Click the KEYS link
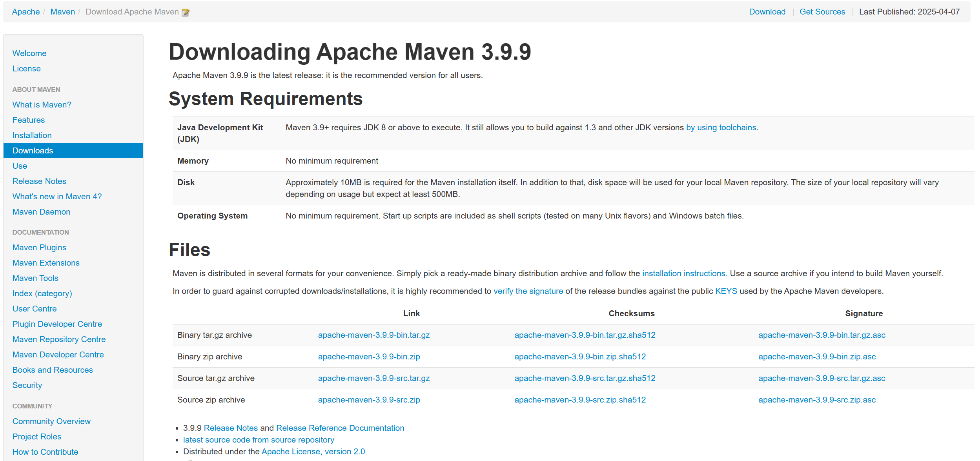 (726, 291)
